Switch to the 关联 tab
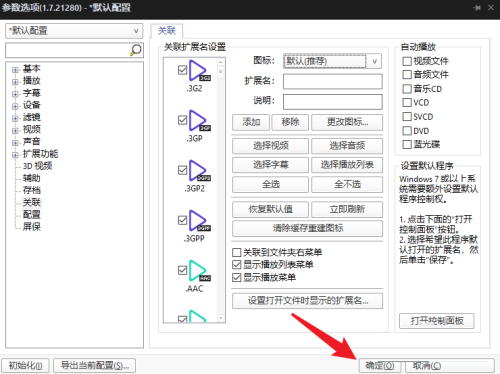The width and height of the screenshot is (500, 374). pos(167,31)
